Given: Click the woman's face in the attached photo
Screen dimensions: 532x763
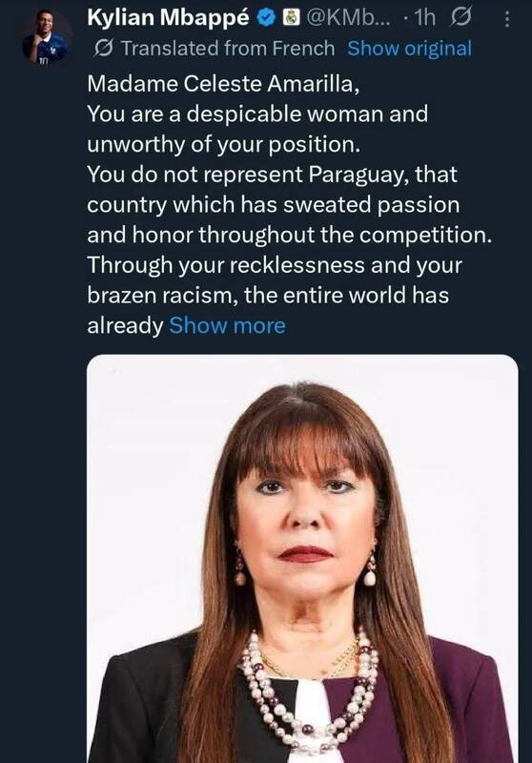Looking at the screenshot, I should pos(306,516).
